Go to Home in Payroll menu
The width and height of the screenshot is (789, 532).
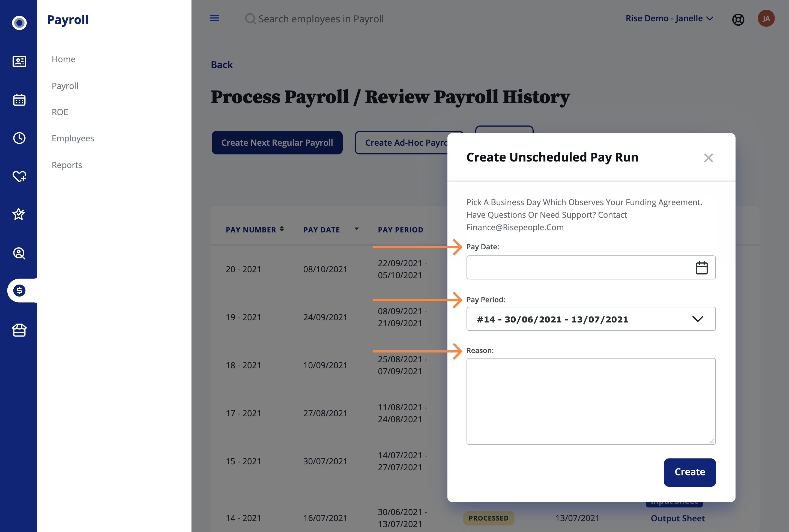tap(64, 59)
